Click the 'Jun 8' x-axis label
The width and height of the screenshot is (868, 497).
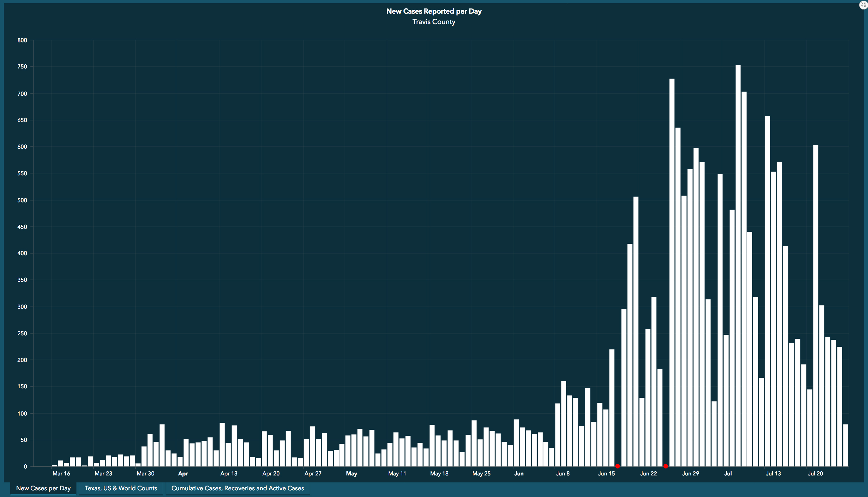pos(562,474)
